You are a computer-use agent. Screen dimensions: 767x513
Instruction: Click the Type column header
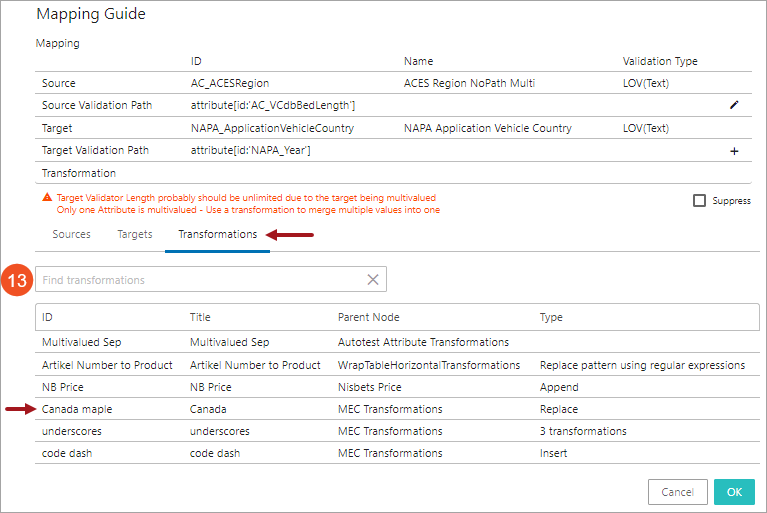pos(551,317)
